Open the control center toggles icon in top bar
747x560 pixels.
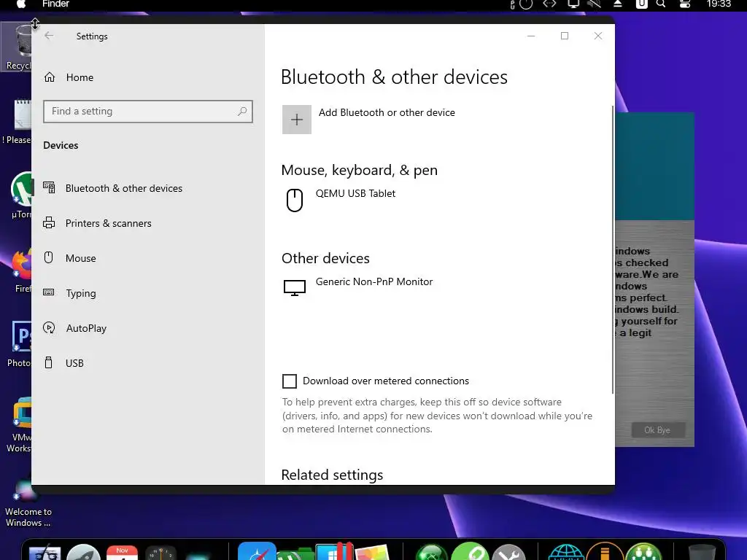684,4
